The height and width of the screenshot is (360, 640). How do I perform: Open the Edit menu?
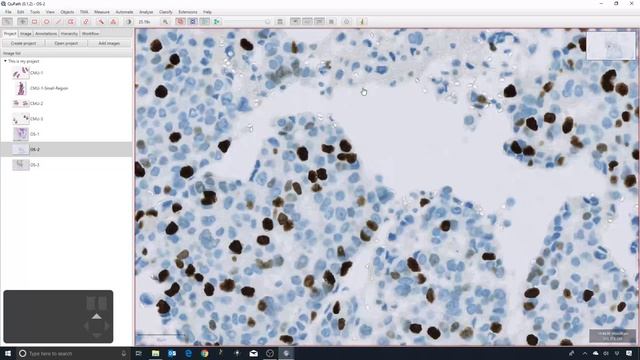(20, 12)
